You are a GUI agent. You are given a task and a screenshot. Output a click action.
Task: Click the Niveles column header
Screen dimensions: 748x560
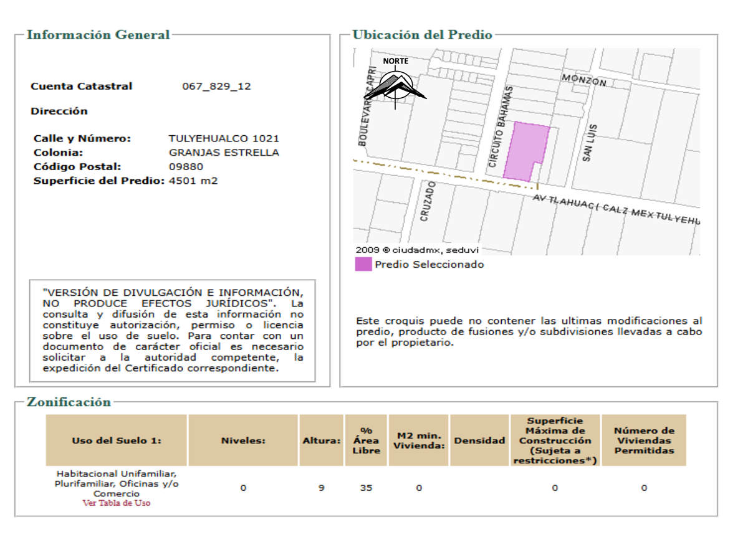tap(243, 440)
